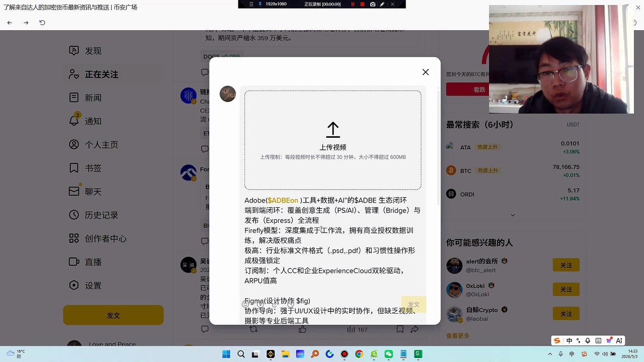Image resolution: width=644 pixels, height=362 pixels.
Task: Reload the page with refresh icon
Action: pos(42,23)
